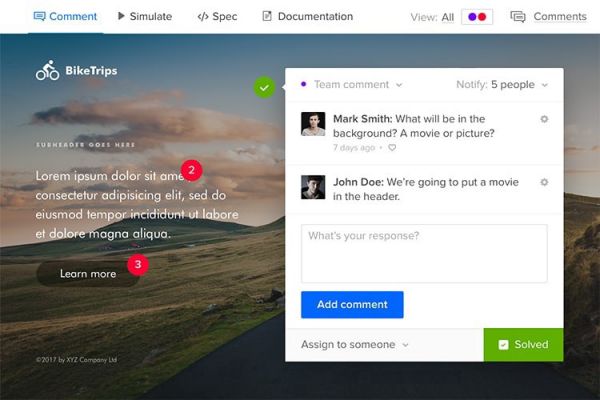The image size is (600, 400).
Task: Switch to the Simulate tab
Action: point(144,17)
